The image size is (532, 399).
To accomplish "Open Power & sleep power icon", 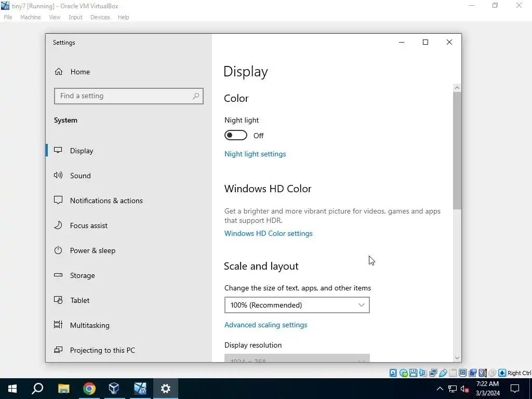I will pyautogui.click(x=58, y=250).
